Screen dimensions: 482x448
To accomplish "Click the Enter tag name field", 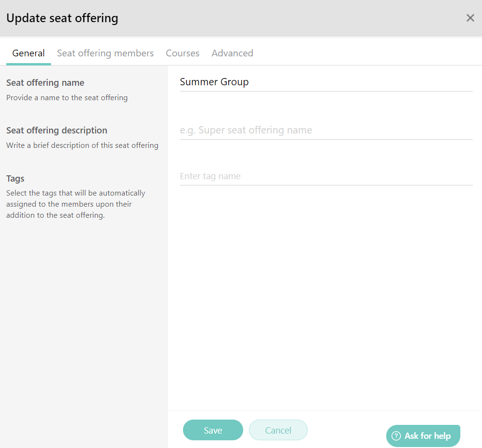I will tap(326, 176).
